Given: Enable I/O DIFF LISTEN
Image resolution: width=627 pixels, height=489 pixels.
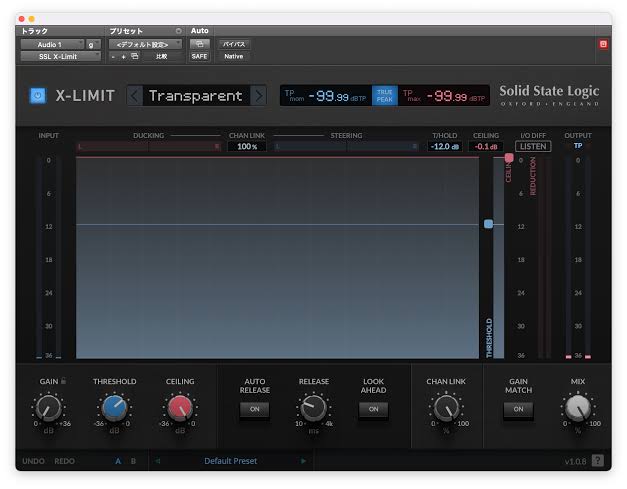Looking at the screenshot, I should 533,146.
